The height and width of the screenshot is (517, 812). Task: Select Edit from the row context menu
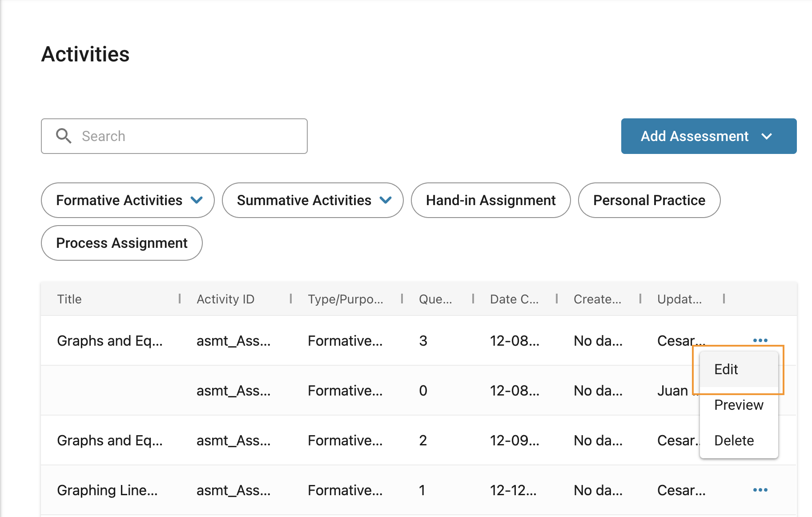pyautogui.click(x=726, y=369)
